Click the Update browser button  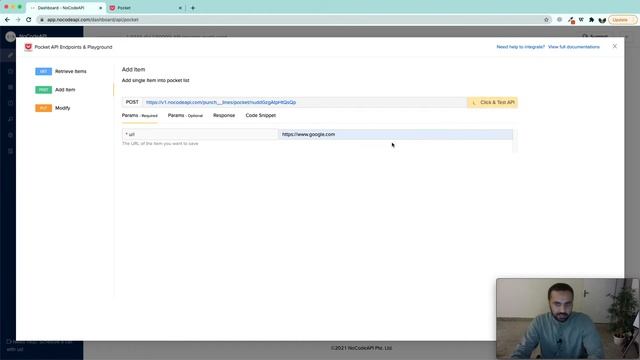point(622,20)
